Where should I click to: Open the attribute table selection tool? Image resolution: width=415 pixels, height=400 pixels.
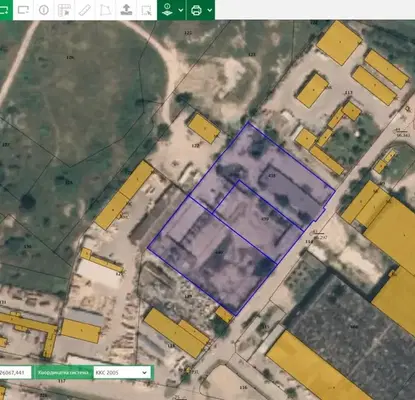(x=64, y=10)
